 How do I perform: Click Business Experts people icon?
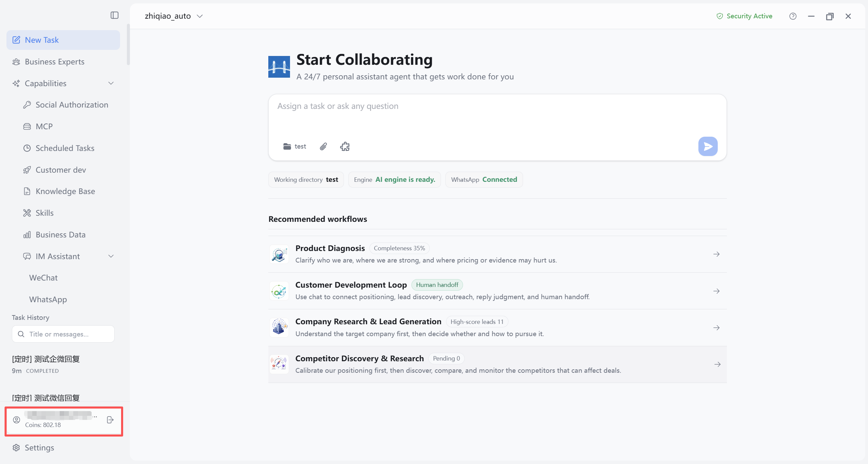coord(16,62)
